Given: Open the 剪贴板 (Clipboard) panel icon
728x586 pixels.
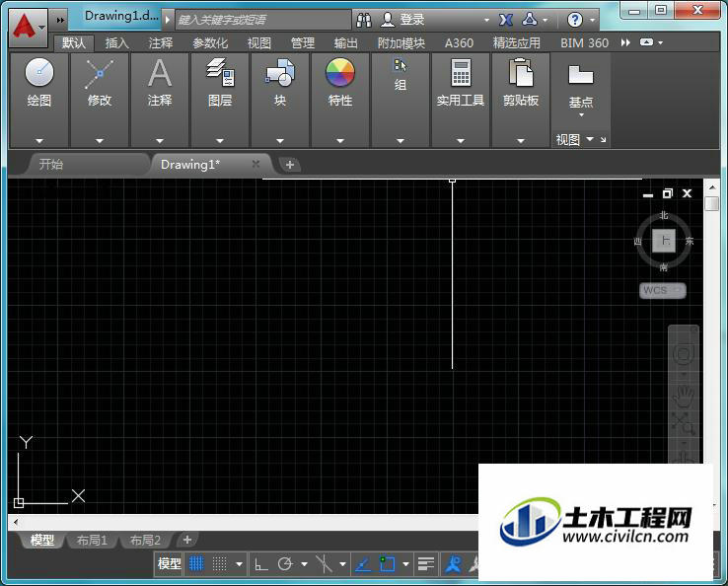Looking at the screenshot, I should [x=521, y=72].
